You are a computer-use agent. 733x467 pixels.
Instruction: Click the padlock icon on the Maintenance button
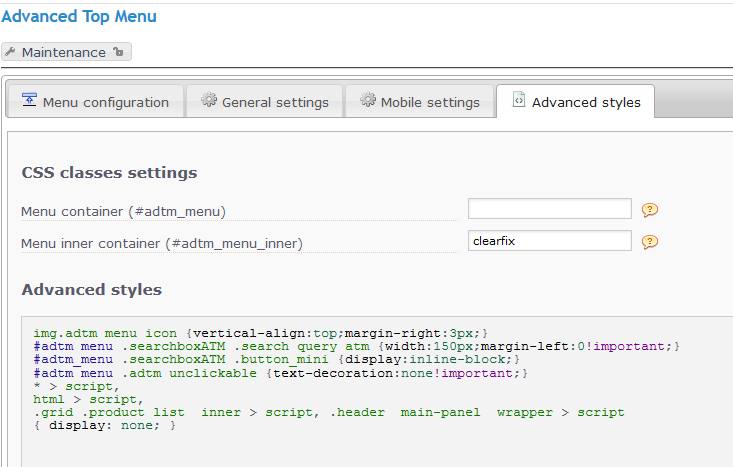pos(118,52)
